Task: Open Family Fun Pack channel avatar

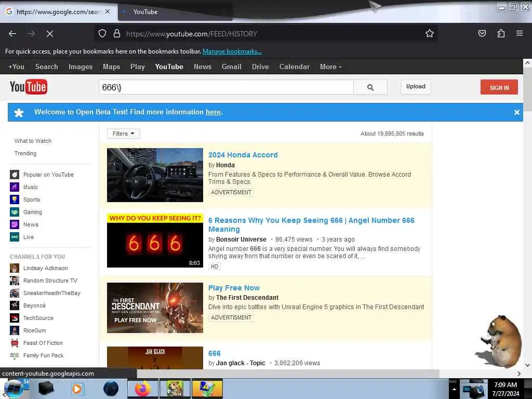Action: pyautogui.click(x=14, y=355)
